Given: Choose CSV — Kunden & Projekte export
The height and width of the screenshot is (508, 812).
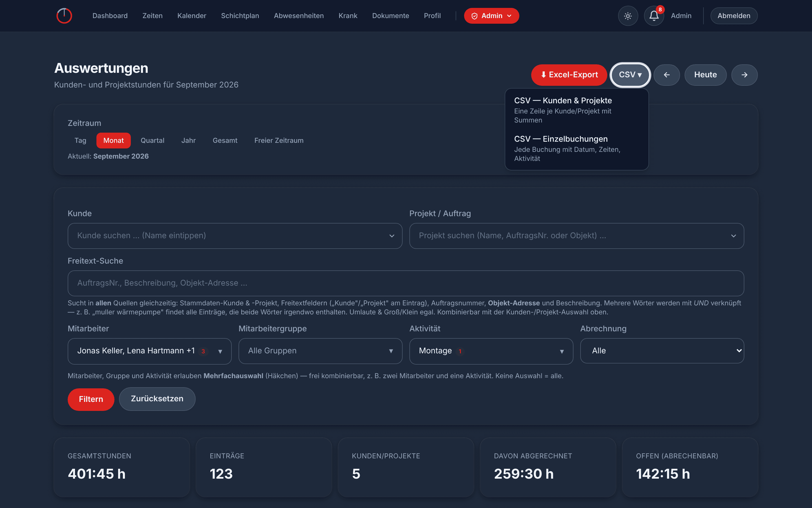Looking at the screenshot, I should coord(577,110).
